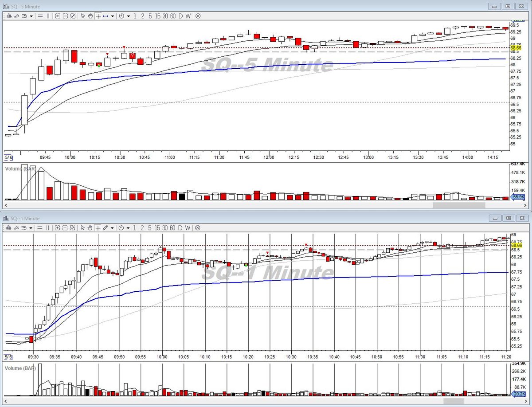The image size is (532, 407).
Task: Click the blue line drawing tool in 5 Minute chart
Action: (x=106, y=16)
